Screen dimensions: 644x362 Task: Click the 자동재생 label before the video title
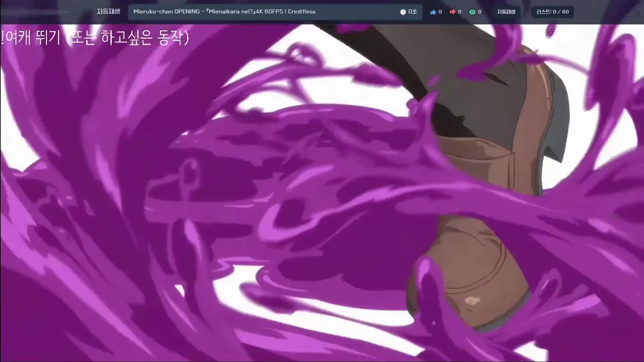(109, 11)
